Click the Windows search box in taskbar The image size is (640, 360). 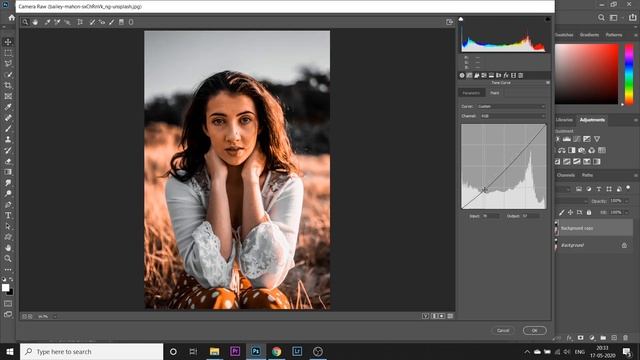point(92,351)
